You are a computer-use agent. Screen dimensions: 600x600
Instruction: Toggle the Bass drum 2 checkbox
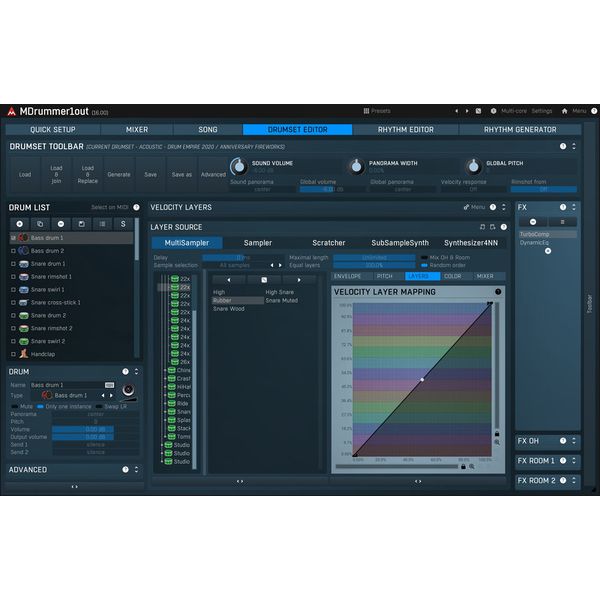click(13, 251)
